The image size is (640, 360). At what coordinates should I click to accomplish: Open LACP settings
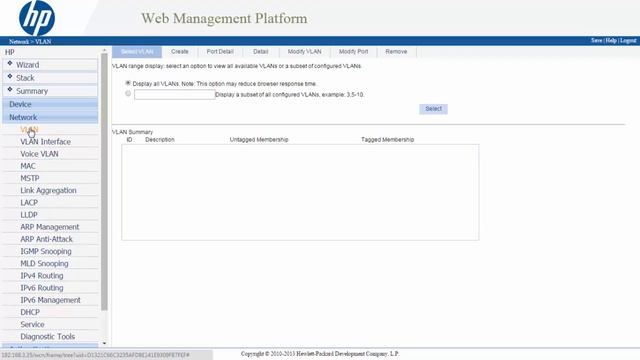pos(29,202)
